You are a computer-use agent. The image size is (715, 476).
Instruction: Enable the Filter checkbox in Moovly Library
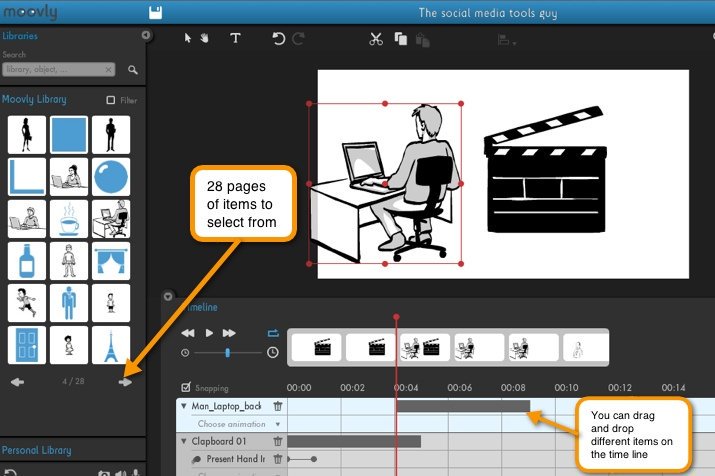110,100
